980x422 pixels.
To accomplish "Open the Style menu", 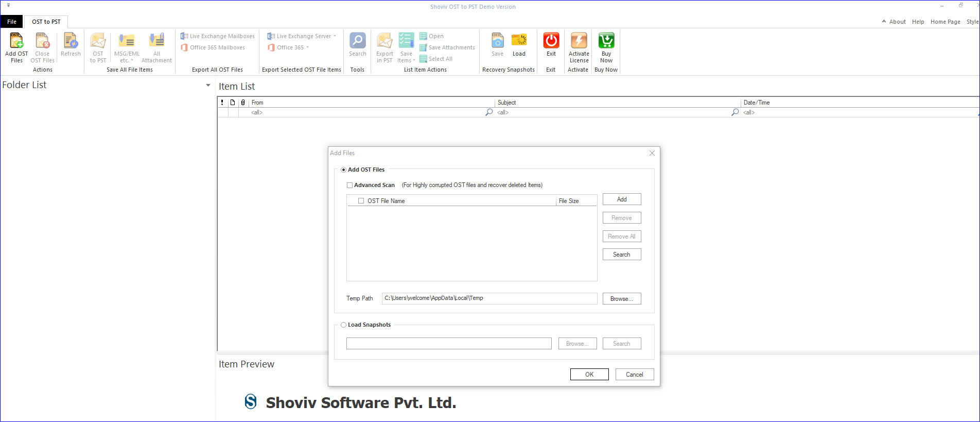I will click(972, 22).
